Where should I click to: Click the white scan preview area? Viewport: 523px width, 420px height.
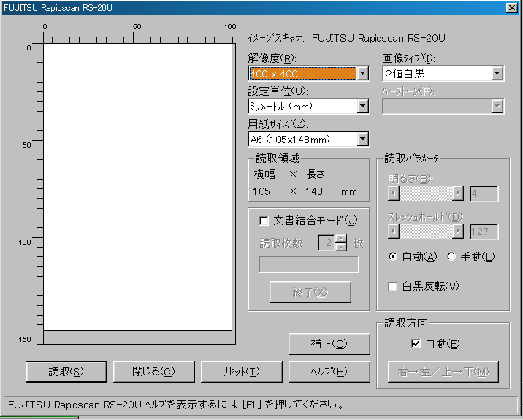point(138,187)
